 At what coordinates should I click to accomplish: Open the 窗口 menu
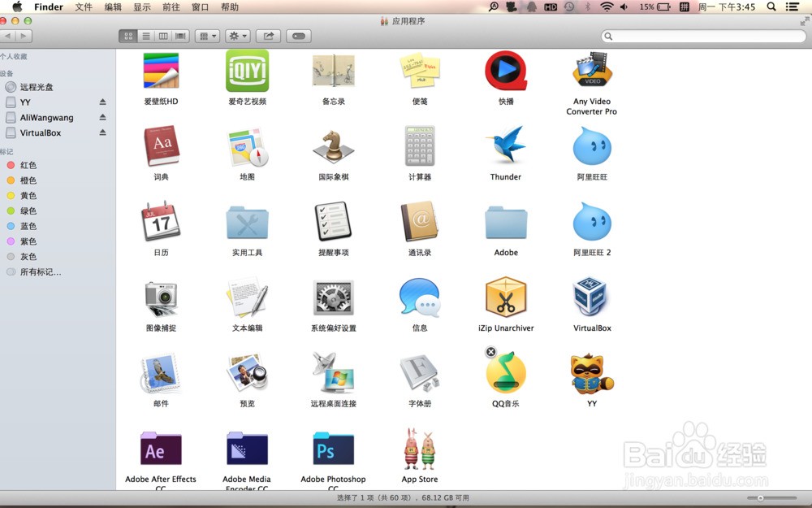[x=200, y=7]
